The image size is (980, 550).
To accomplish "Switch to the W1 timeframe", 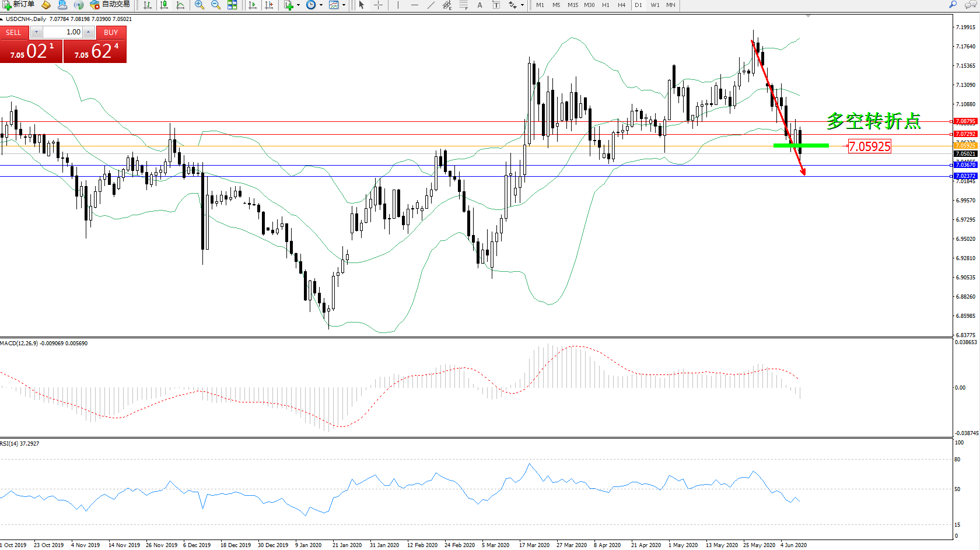I will coord(654,5).
